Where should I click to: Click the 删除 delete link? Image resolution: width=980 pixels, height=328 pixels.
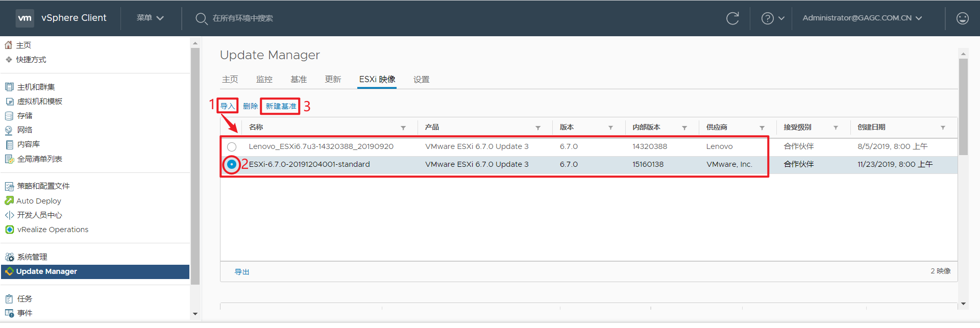250,106
